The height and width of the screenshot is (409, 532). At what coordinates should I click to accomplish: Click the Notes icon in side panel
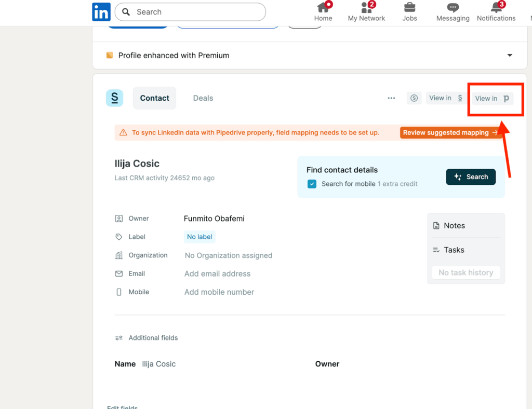tap(437, 225)
